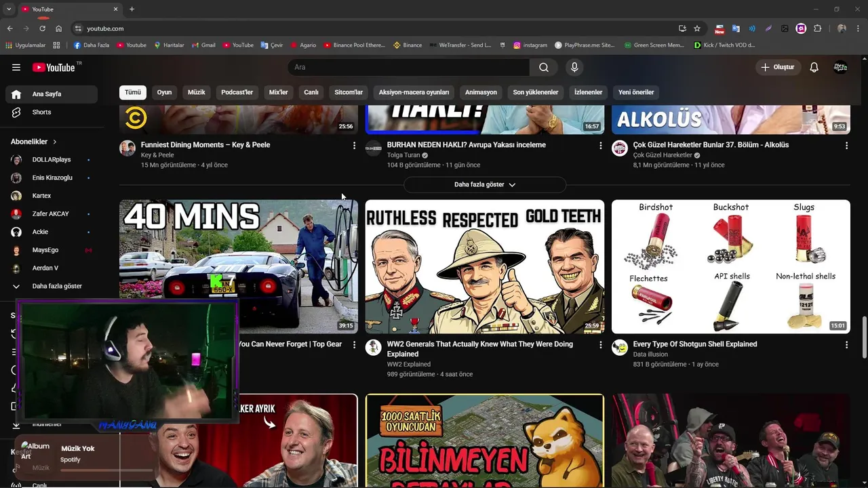Click the browser home button
This screenshot has width=868, height=488.
pyautogui.click(x=59, y=28)
